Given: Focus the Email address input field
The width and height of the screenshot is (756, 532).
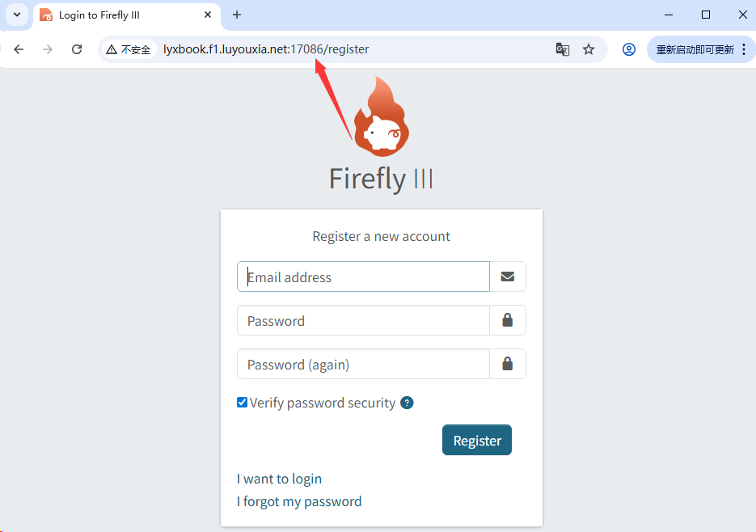Looking at the screenshot, I should [363, 277].
